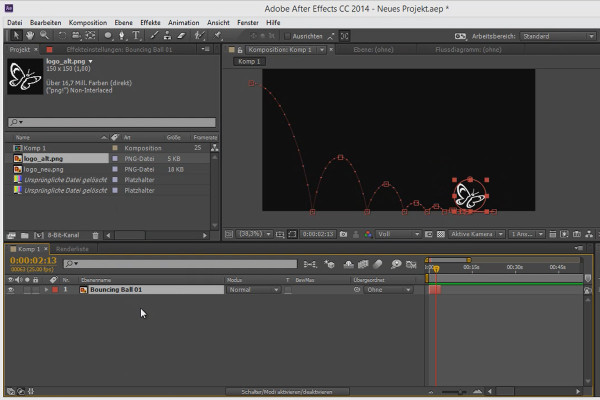The image size is (600, 400).
Task: Select the Selection arrow tool
Action: pos(16,36)
